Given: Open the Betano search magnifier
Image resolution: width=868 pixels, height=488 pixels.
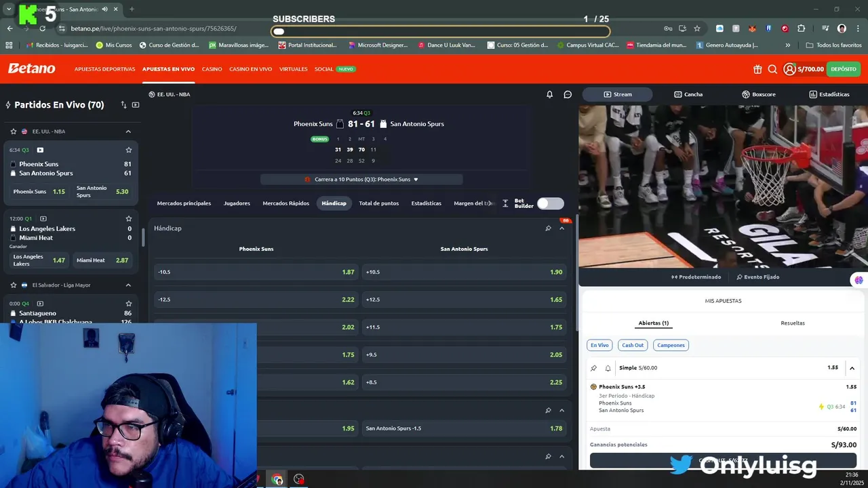Looking at the screenshot, I should click(772, 69).
